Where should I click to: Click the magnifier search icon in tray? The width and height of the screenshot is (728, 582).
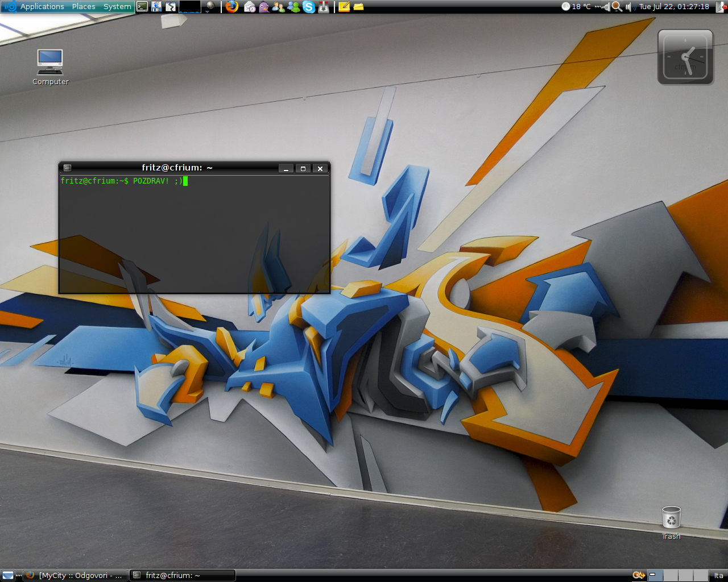click(x=617, y=7)
